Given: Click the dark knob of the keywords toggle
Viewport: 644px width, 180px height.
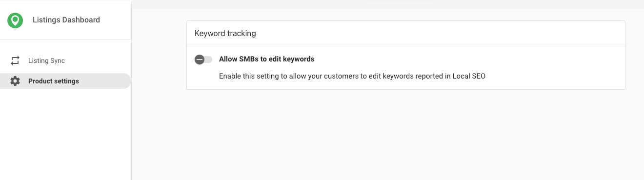Looking at the screenshot, I should 199,60.
